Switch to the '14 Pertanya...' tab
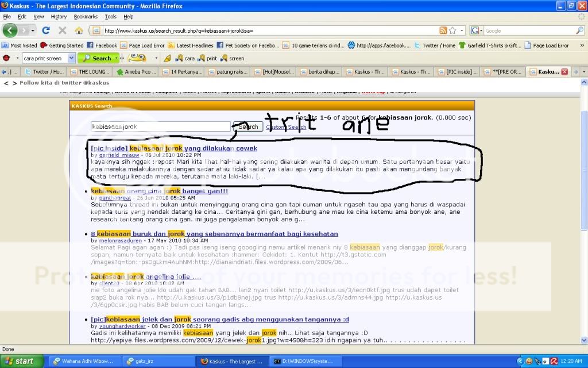Viewport: 588px width, 368px height. coord(182,72)
